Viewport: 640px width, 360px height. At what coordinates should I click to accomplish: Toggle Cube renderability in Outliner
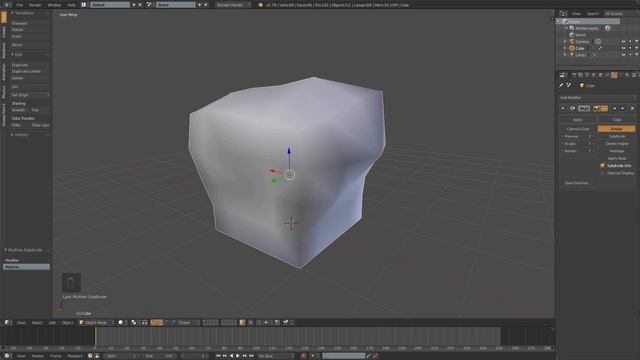click(x=636, y=48)
